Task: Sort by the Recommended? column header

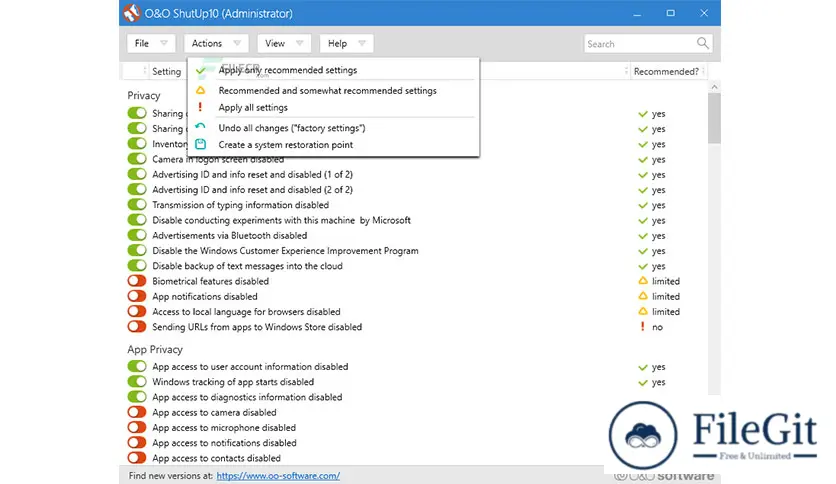Action: click(666, 71)
